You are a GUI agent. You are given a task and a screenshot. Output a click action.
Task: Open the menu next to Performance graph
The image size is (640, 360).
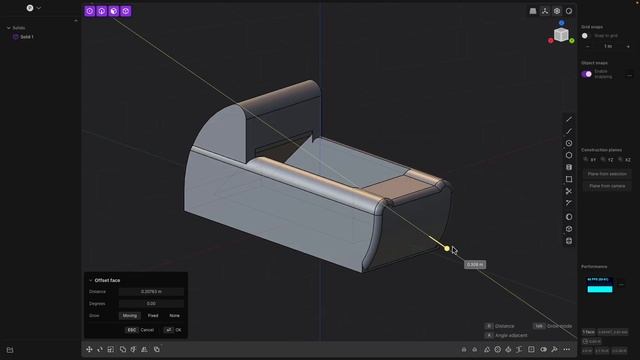[621, 285]
